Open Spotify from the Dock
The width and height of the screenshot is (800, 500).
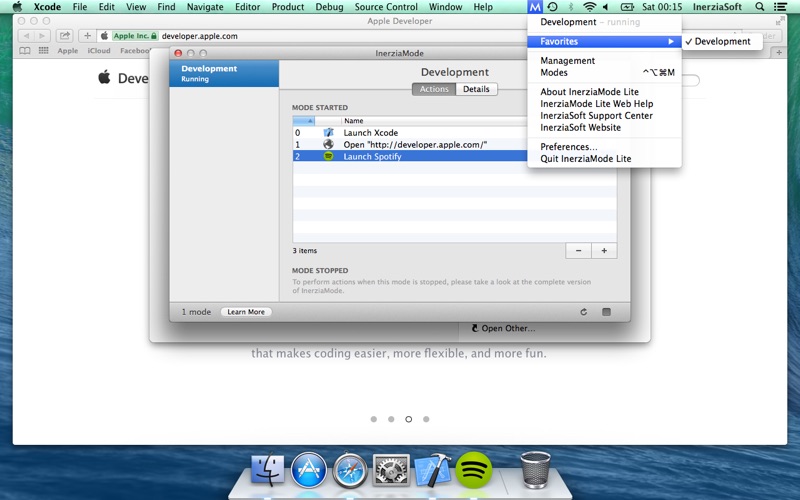point(473,469)
